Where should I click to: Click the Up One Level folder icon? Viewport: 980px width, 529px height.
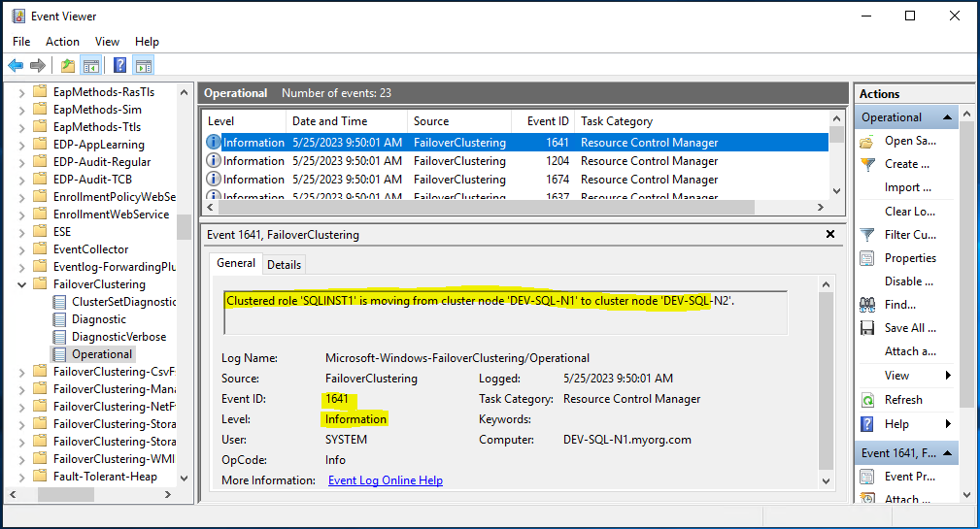(x=67, y=65)
